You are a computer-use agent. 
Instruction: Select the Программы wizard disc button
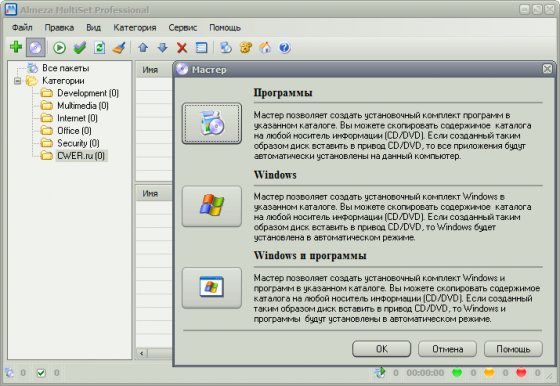click(x=212, y=123)
